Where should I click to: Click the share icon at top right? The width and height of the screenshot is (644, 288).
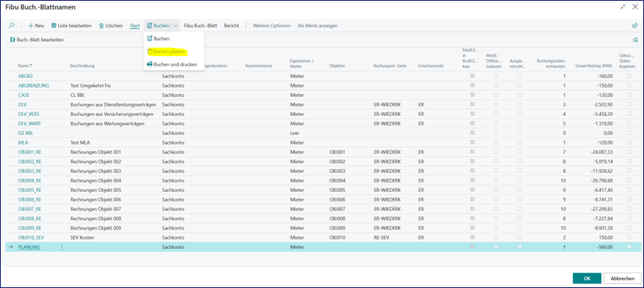pos(635,25)
